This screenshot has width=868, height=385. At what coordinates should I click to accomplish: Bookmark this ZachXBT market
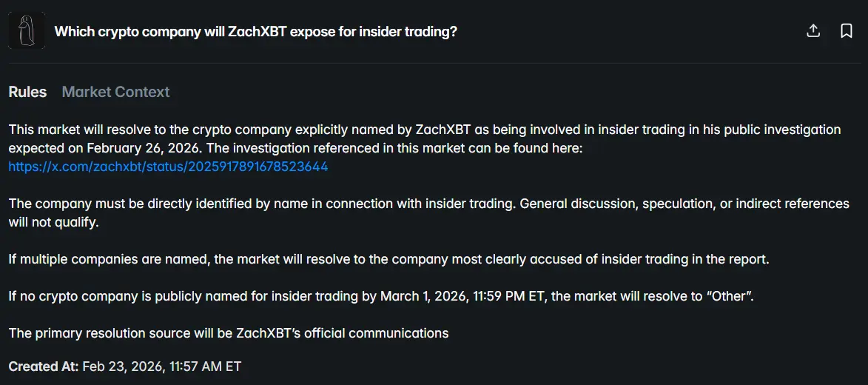click(847, 31)
